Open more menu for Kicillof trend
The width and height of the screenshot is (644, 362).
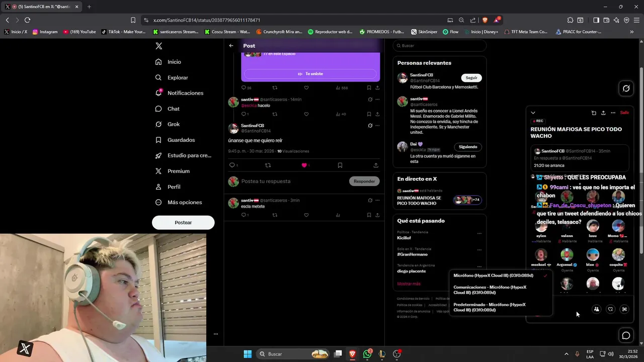[x=479, y=233]
